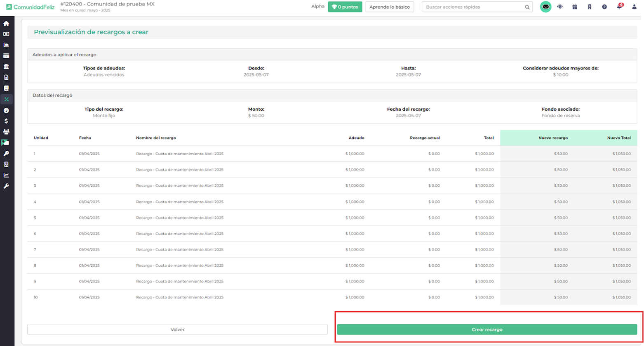Screen dimensions: 644x346
Task: Open the robot assistant icon
Action: click(x=545, y=7)
